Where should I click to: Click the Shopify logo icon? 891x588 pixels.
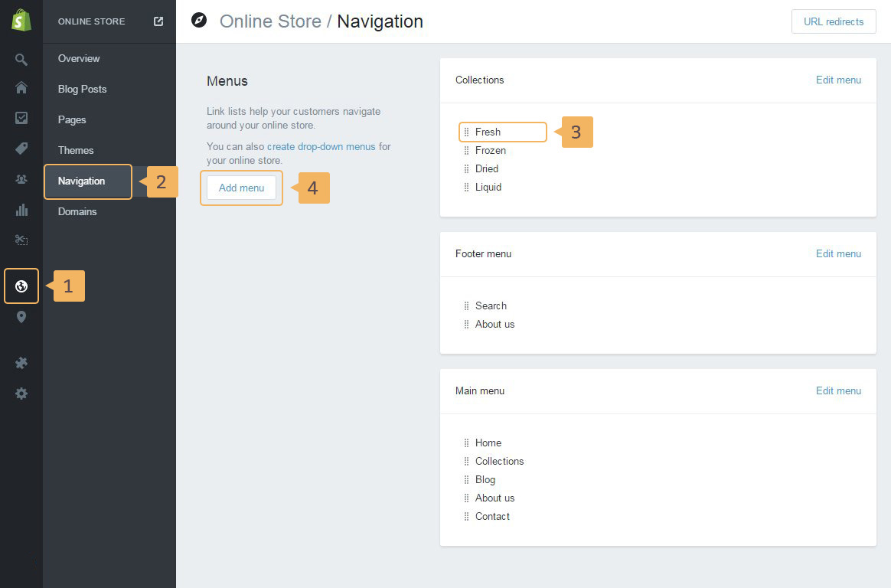tap(21, 21)
